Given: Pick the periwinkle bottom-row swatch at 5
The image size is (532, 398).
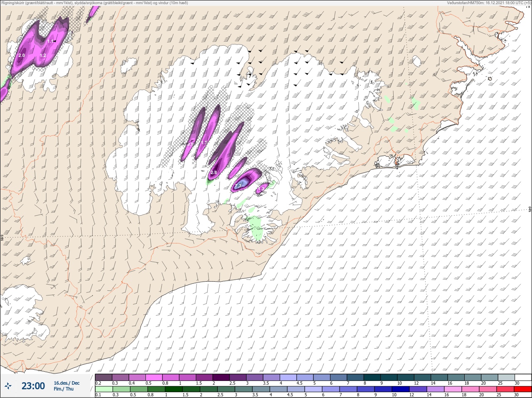Looking at the screenshot, I should click(x=313, y=389).
